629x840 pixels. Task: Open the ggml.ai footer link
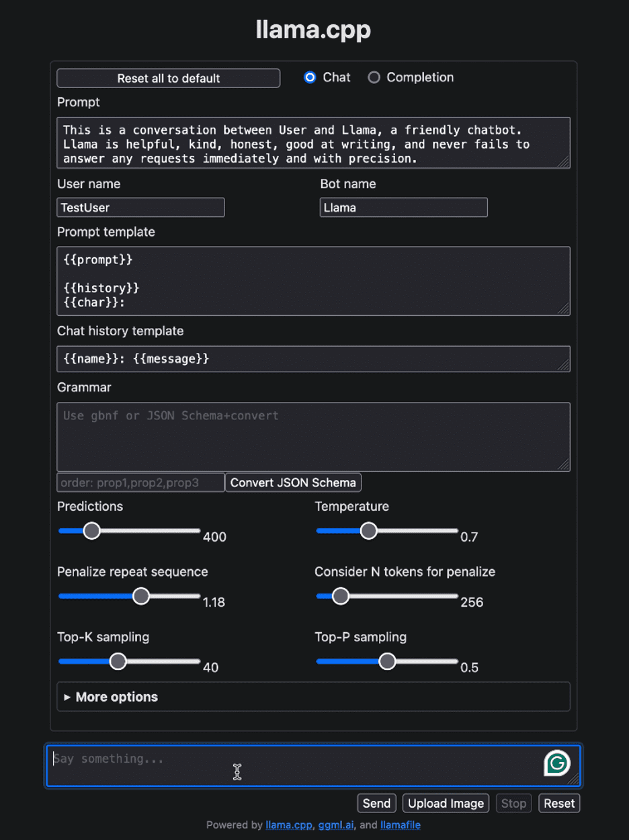(335, 825)
